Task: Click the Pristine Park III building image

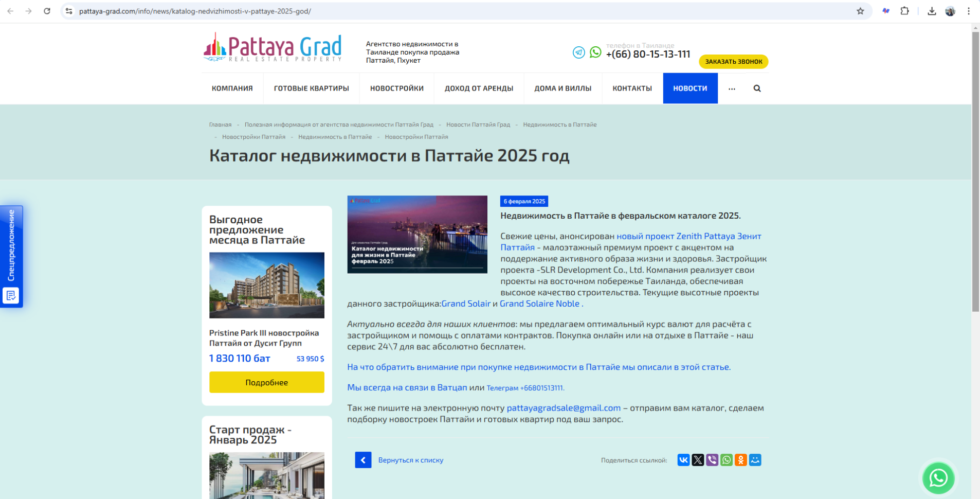Action: [x=267, y=285]
